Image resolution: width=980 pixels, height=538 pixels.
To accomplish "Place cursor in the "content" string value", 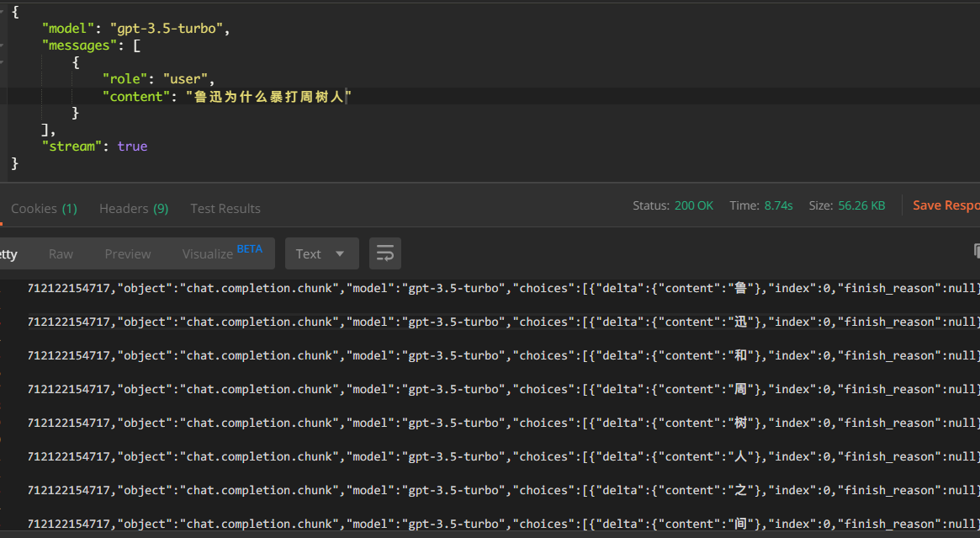I will tap(268, 96).
